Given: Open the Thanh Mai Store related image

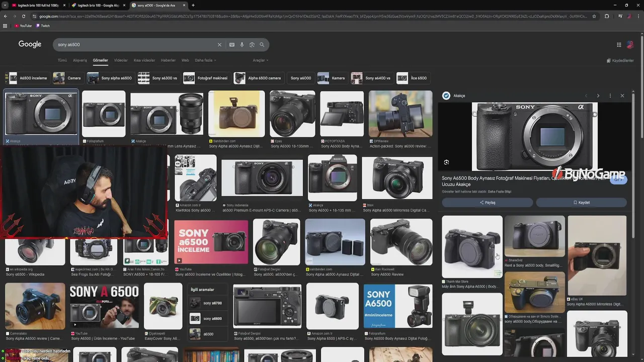Looking at the screenshot, I should point(472,247).
